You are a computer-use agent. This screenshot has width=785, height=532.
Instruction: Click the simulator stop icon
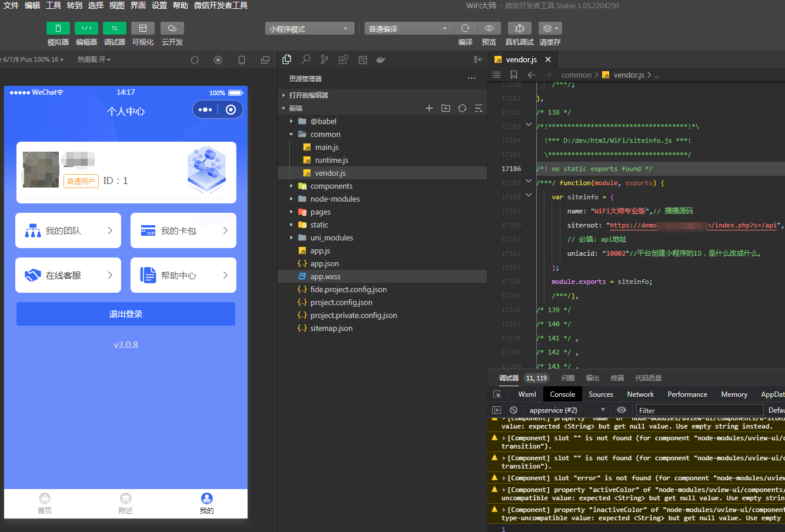click(218, 60)
